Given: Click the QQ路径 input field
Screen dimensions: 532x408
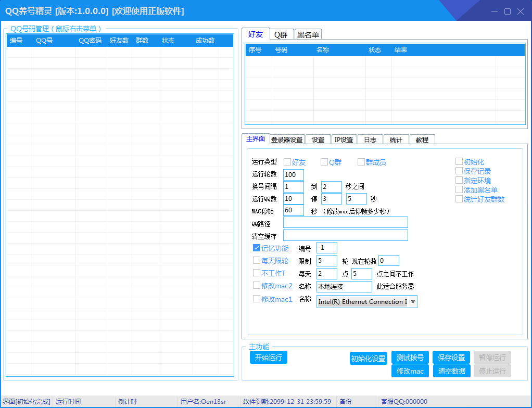Looking at the screenshot, I should [x=346, y=222].
